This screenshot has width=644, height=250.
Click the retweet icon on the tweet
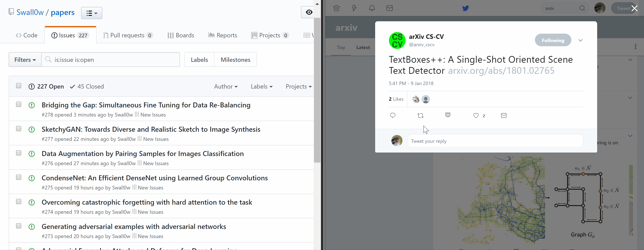420,116
